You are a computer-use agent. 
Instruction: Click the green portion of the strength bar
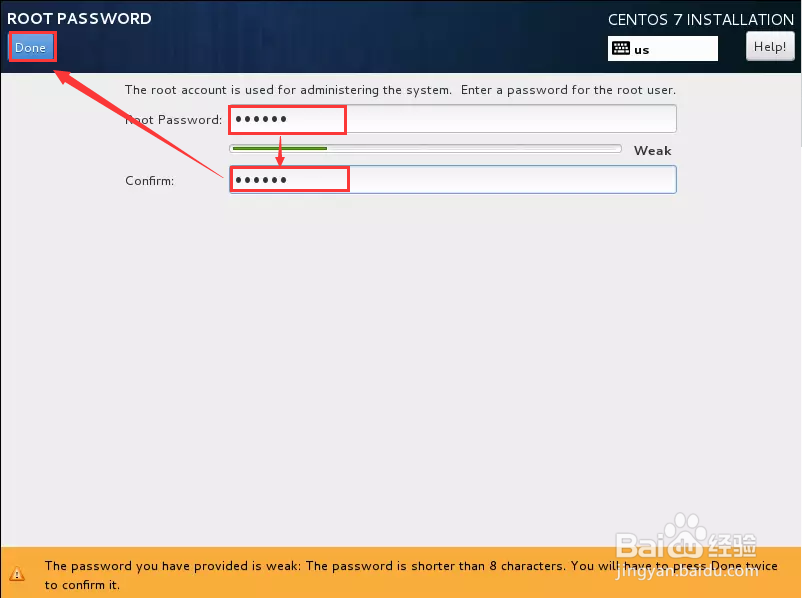point(278,147)
